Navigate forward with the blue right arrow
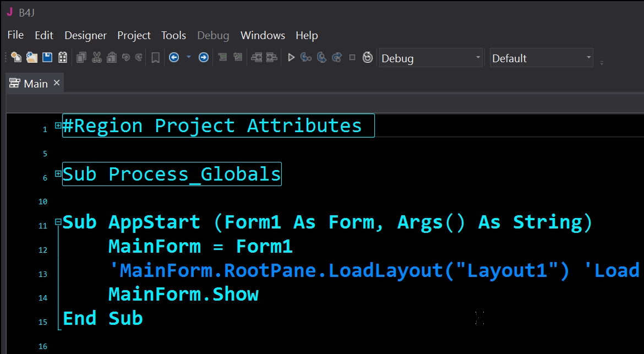This screenshot has height=354, width=644. coord(204,57)
